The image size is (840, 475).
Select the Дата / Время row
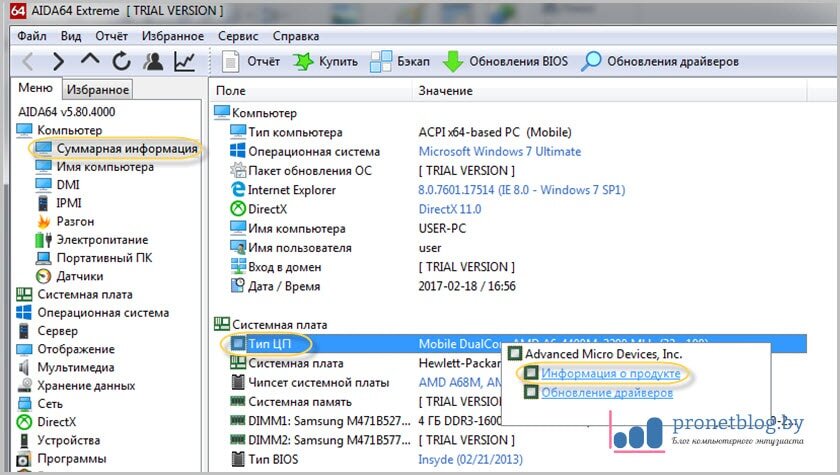(x=509, y=286)
